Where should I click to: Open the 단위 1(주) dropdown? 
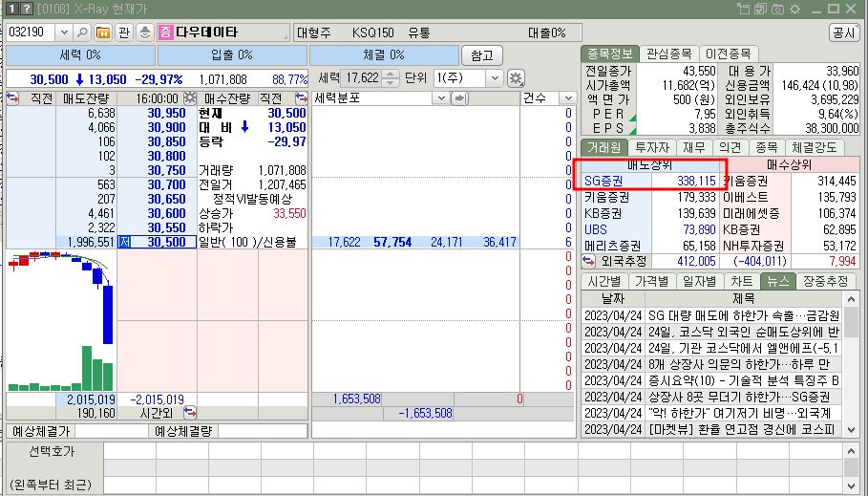(495, 78)
